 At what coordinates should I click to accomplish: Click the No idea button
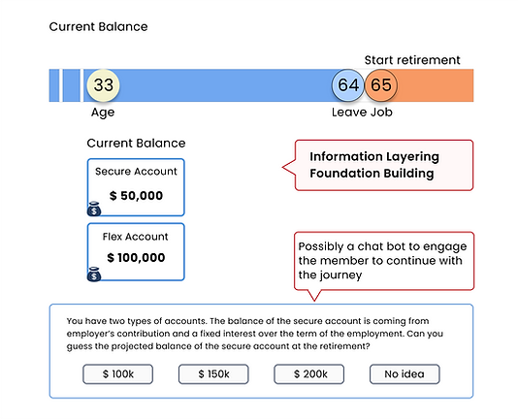pyautogui.click(x=405, y=374)
